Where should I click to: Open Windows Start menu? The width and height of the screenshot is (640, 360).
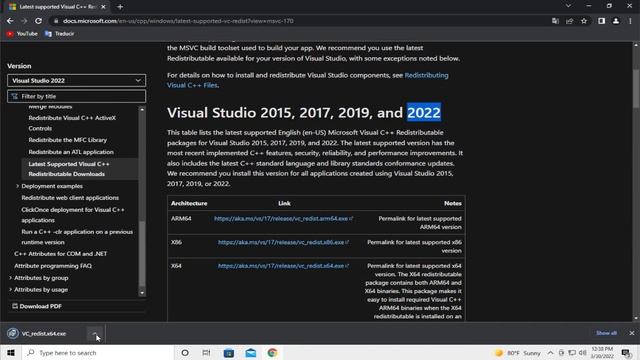click(11, 353)
